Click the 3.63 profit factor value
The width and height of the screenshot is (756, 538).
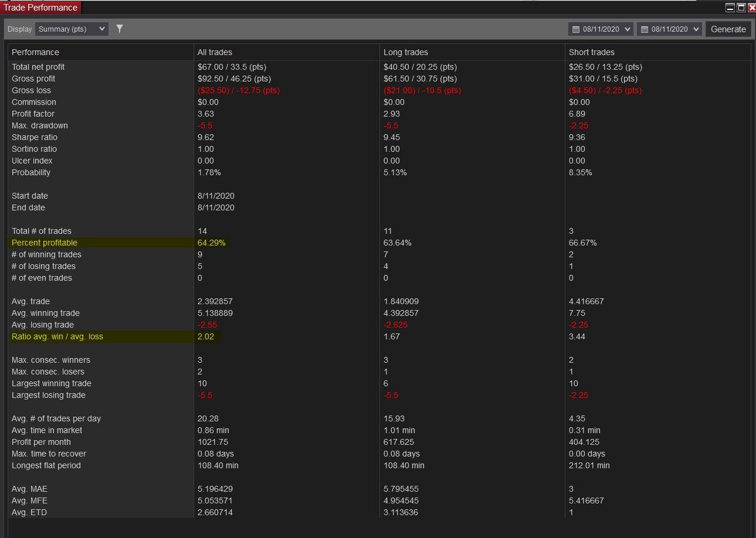(x=206, y=114)
